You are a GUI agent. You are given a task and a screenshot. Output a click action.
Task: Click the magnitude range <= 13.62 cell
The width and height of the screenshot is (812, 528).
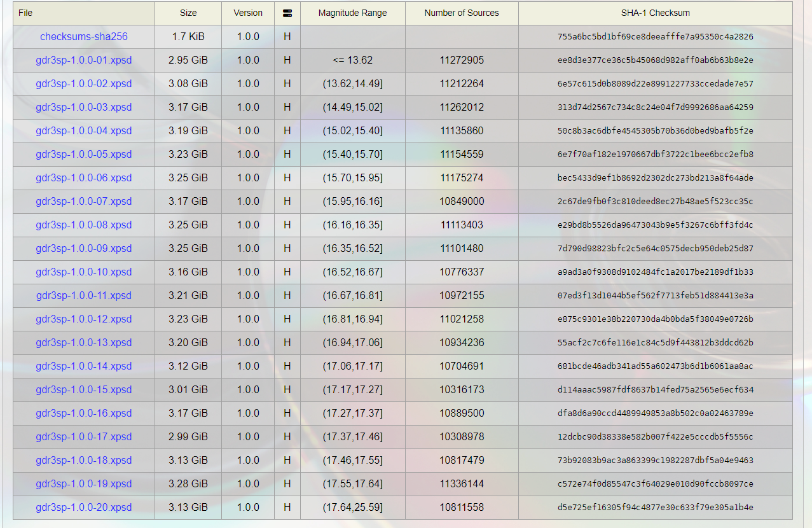[353, 60]
